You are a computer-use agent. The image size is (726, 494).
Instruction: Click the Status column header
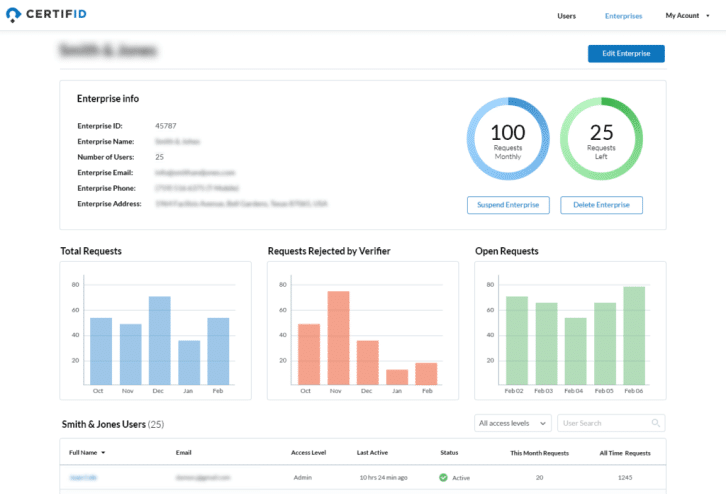click(449, 453)
